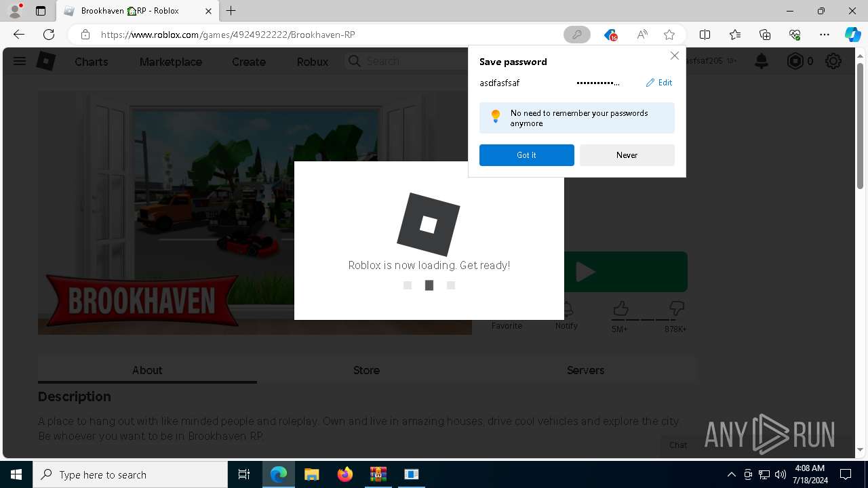Viewport: 868px width, 488px height.
Task: Open the Marketplace page
Action: (x=171, y=62)
